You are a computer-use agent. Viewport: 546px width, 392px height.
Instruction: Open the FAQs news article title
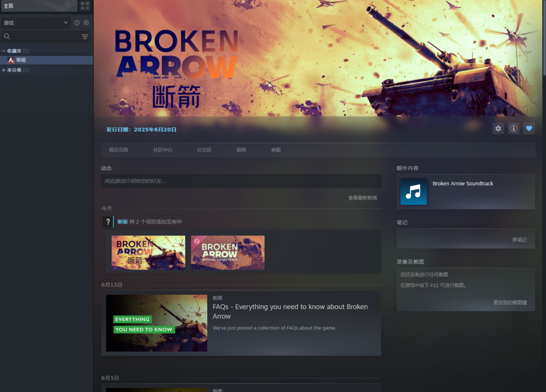click(290, 311)
